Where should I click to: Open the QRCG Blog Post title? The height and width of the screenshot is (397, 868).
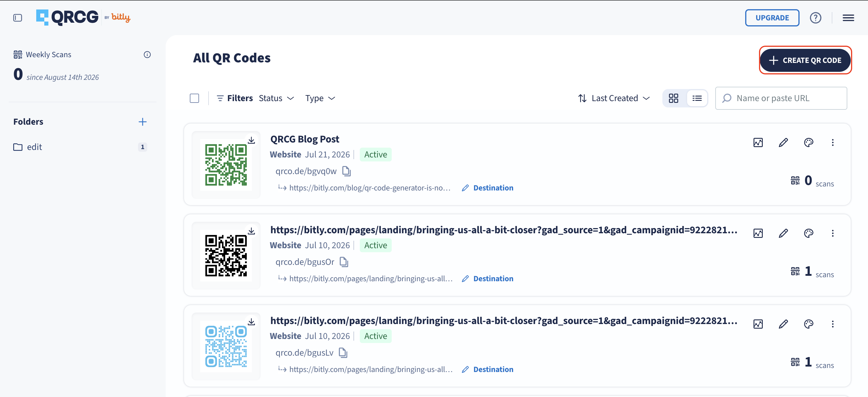click(305, 139)
